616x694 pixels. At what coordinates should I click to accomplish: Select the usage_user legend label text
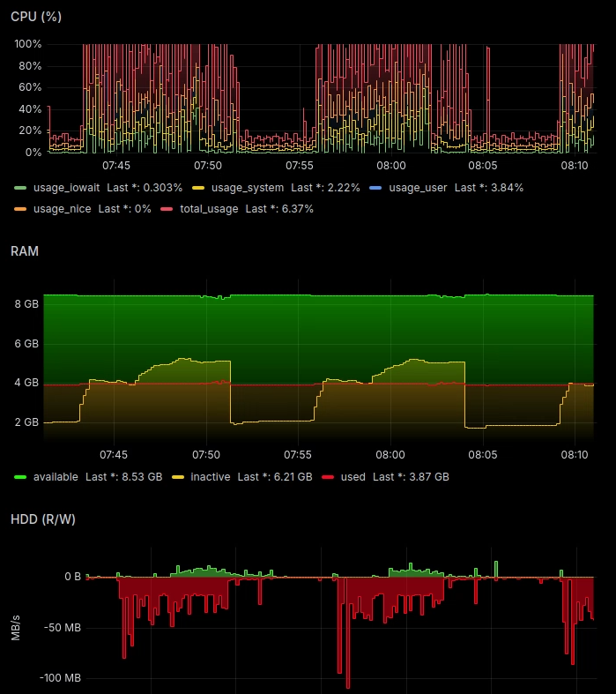419,188
